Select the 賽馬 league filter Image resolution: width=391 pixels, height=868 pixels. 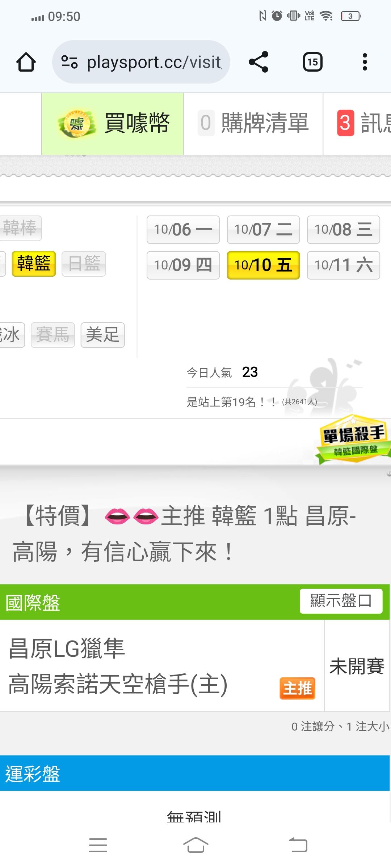53,335
